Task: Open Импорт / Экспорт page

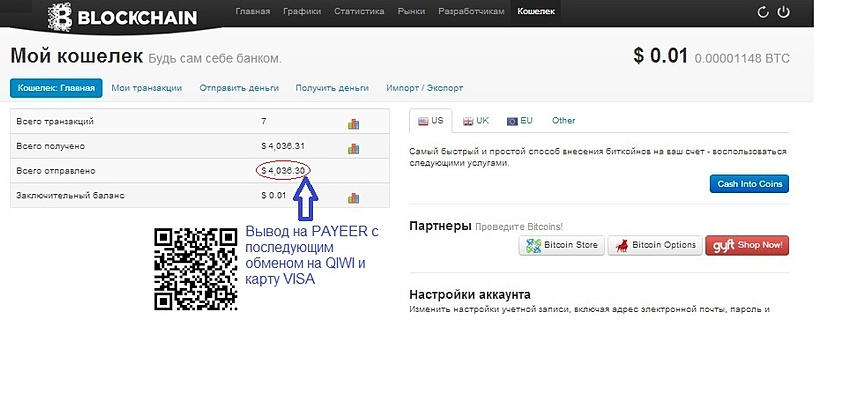Action: [424, 88]
